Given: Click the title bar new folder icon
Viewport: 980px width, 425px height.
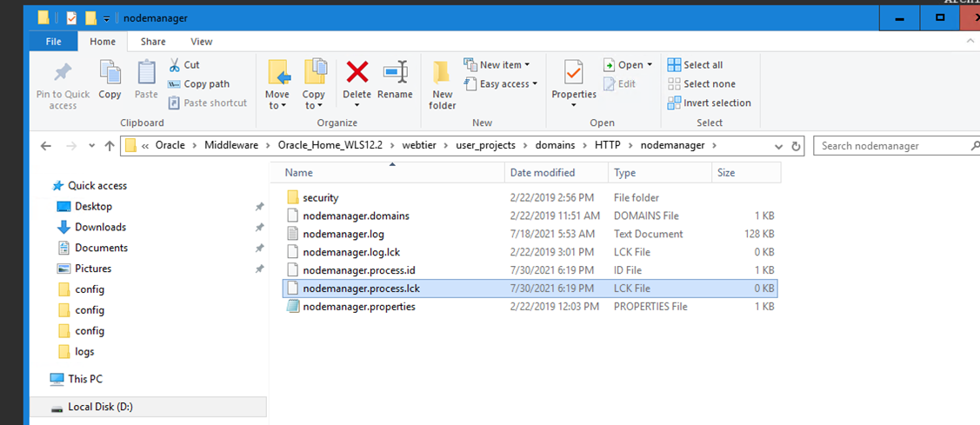Looking at the screenshot, I should [90, 18].
